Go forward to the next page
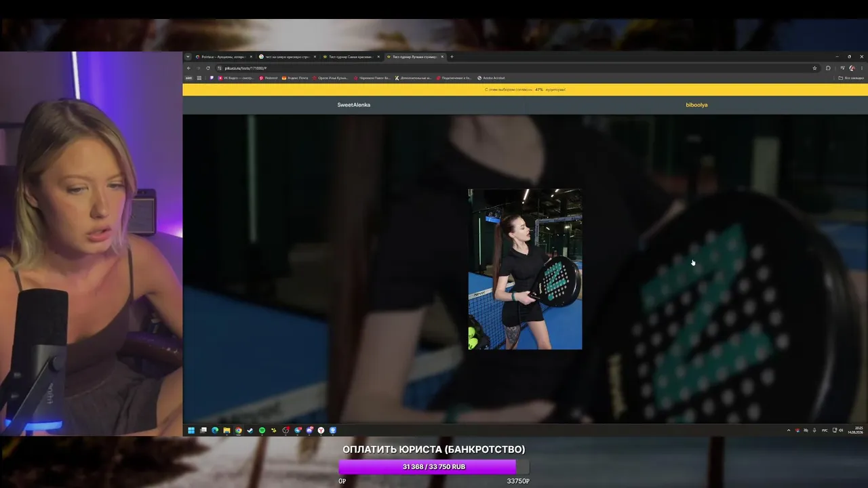The image size is (868, 488). [198, 68]
